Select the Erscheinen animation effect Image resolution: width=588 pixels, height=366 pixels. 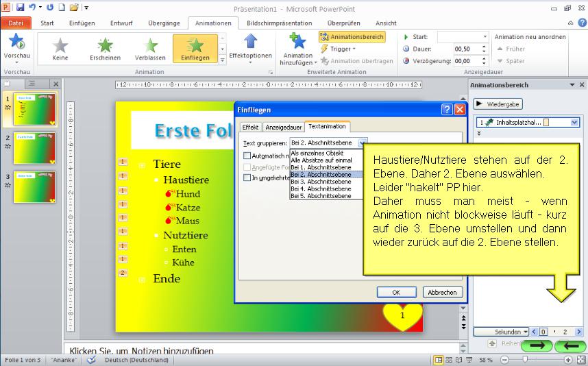click(x=105, y=47)
